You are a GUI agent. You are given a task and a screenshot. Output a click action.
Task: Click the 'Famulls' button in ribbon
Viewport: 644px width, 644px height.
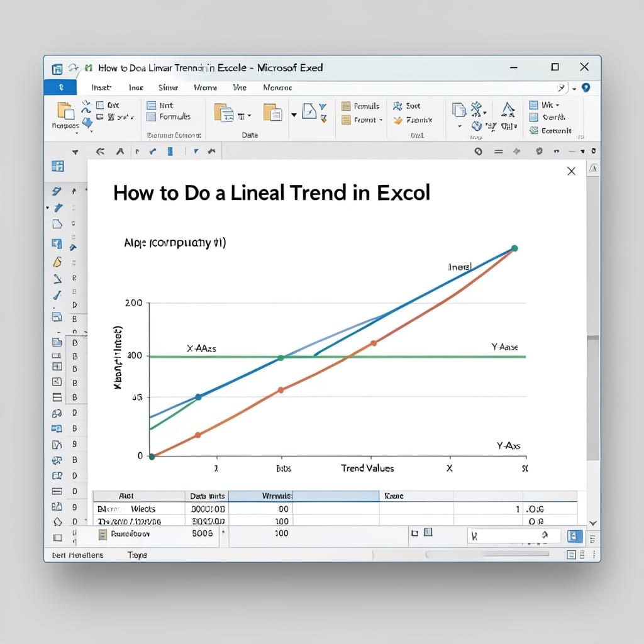[x=360, y=106]
